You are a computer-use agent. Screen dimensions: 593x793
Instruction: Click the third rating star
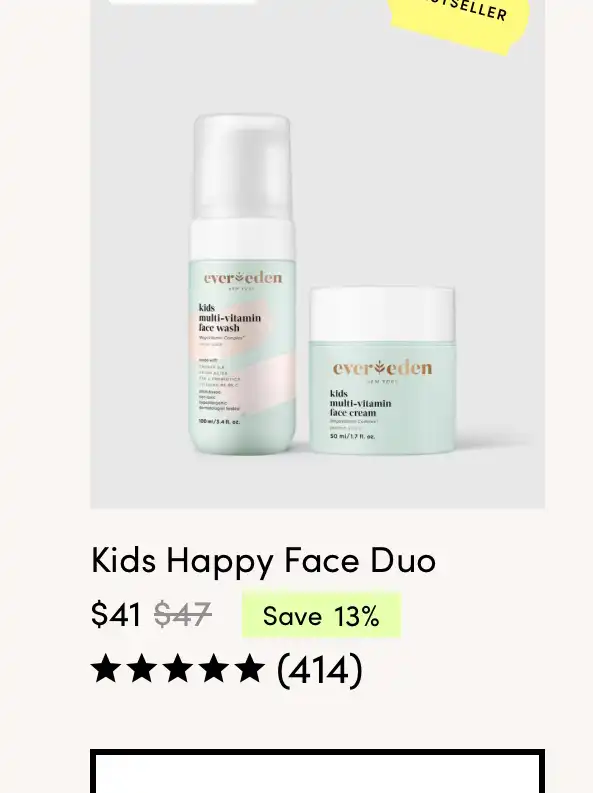[x=178, y=669]
